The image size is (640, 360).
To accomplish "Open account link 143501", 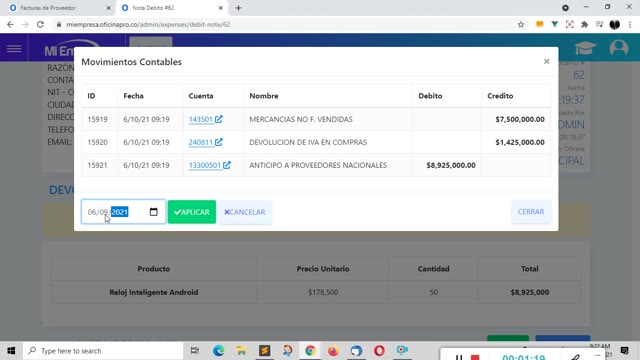I will click(x=200, y=119).
